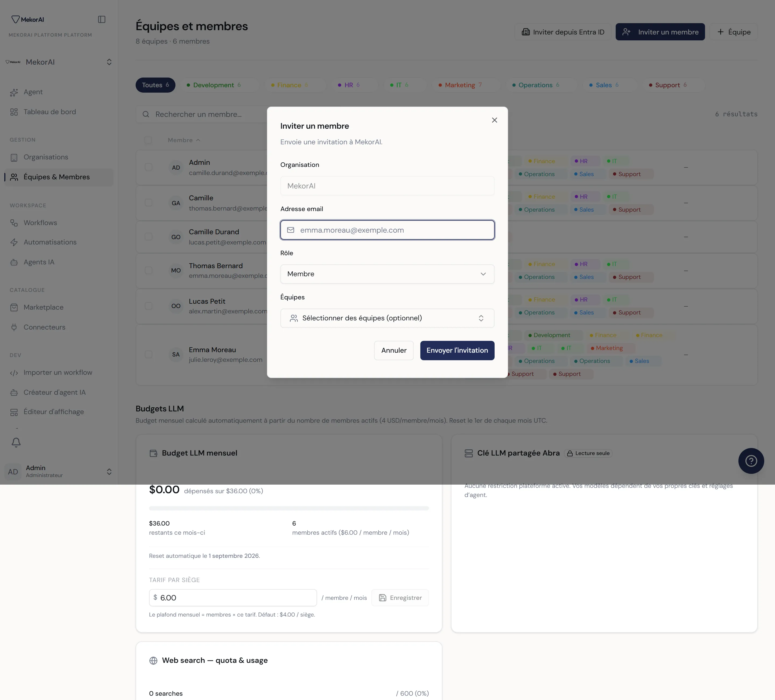Click the Lecture seule lock badge
Image resolution: width=775 pixels, height=700 pixels.
point(588,453)
